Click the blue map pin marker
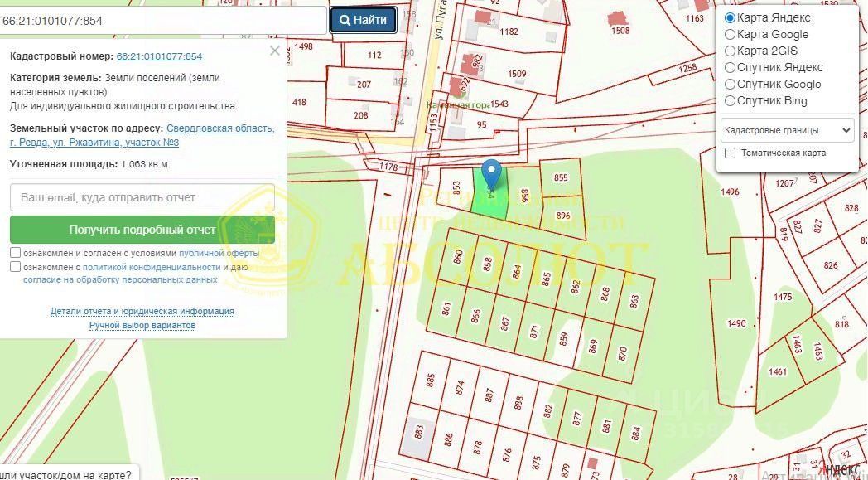The height and width of the screenshot is (480, 868). pos(491,173)
